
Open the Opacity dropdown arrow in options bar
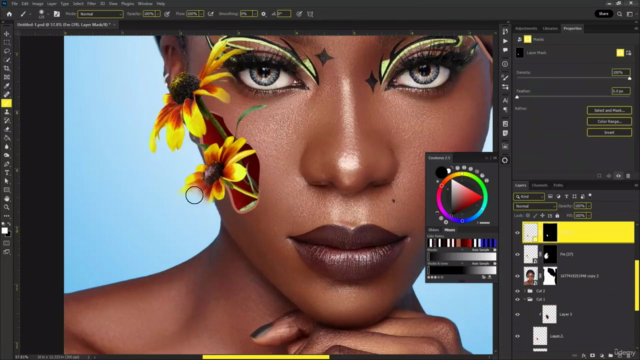click(158, 14)
